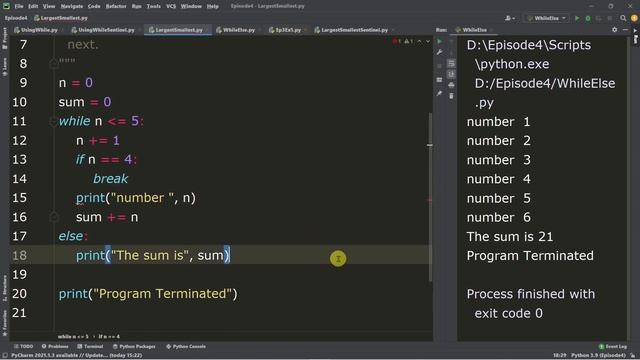Image resolution: width=640 pixels, height=360 pixels.
Task: Click Python 3.9 interpreter in status bar
Action: tap(598, 356)
